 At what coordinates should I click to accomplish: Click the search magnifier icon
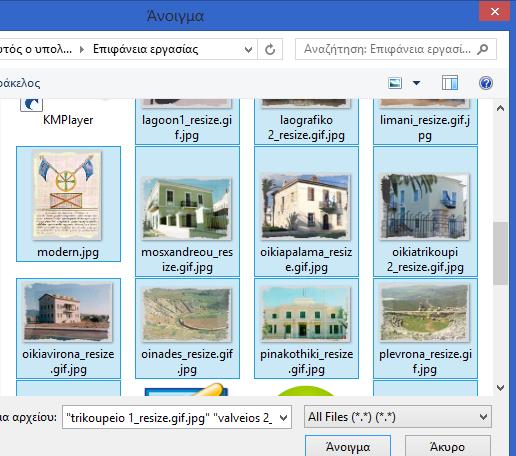click(x=483, y=49)
